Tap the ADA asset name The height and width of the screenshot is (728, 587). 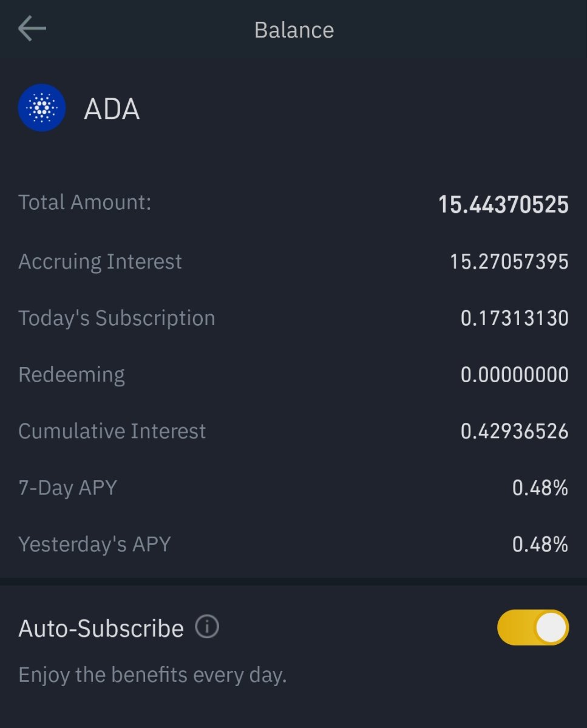(112, 109)
